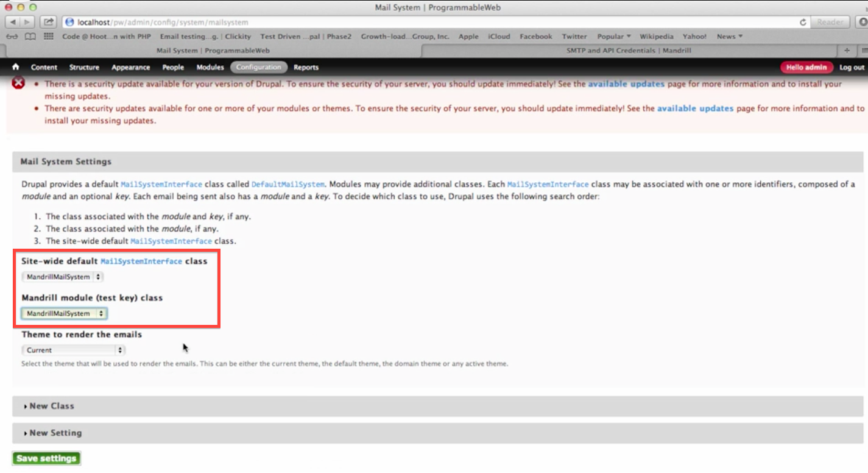Show bookmarks with the open book icon
Image resolution: width=868 pixels, height=473 pixels.
[30, 37]
